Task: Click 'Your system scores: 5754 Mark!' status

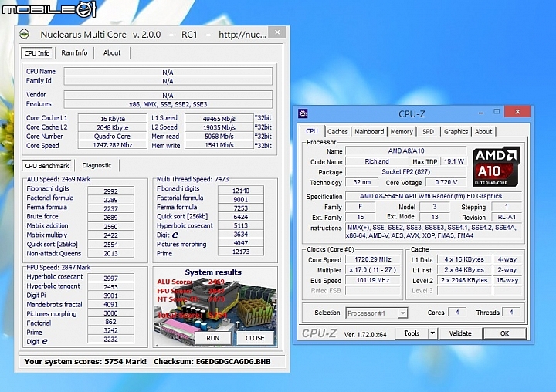Action: pos(86,361)
